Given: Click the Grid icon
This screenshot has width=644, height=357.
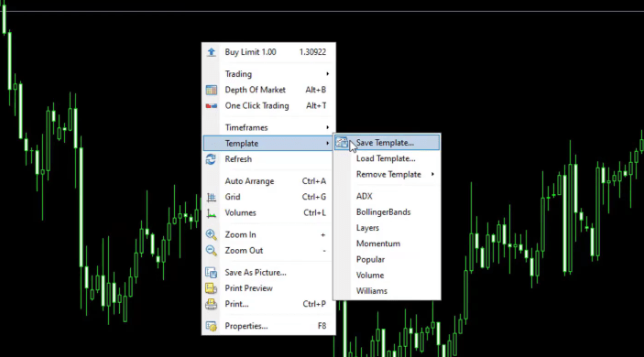Looking at the screenshot, I should point(211,198).
